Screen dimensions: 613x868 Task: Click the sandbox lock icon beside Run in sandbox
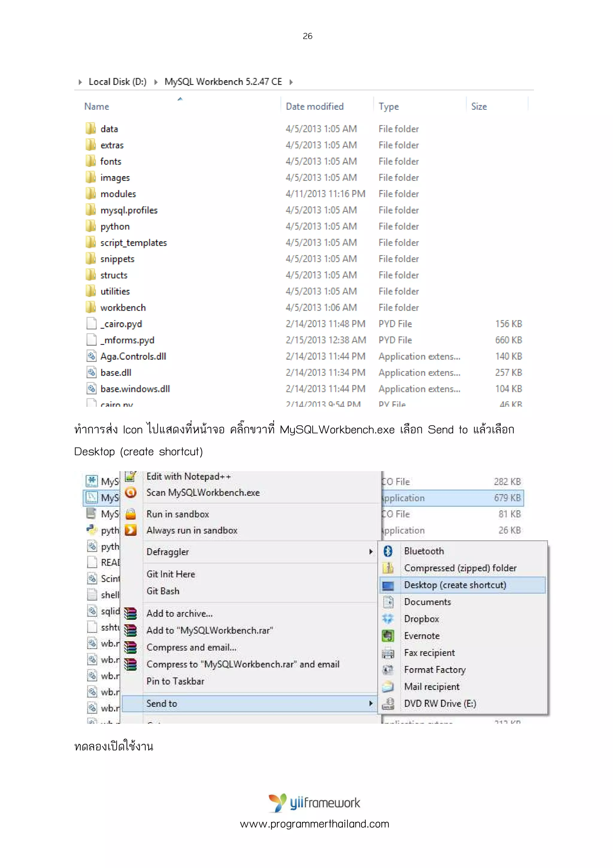tap(131, 514)
